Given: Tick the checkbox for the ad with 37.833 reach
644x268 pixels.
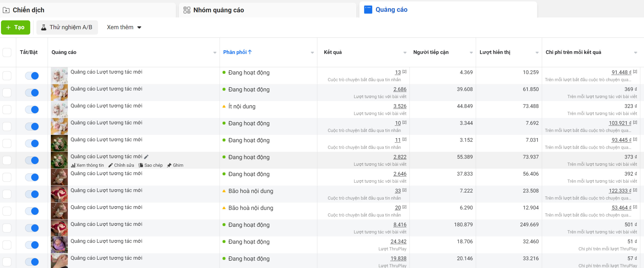Looking at the screenshot, I should pyautogui.click(x=7, y=177).
